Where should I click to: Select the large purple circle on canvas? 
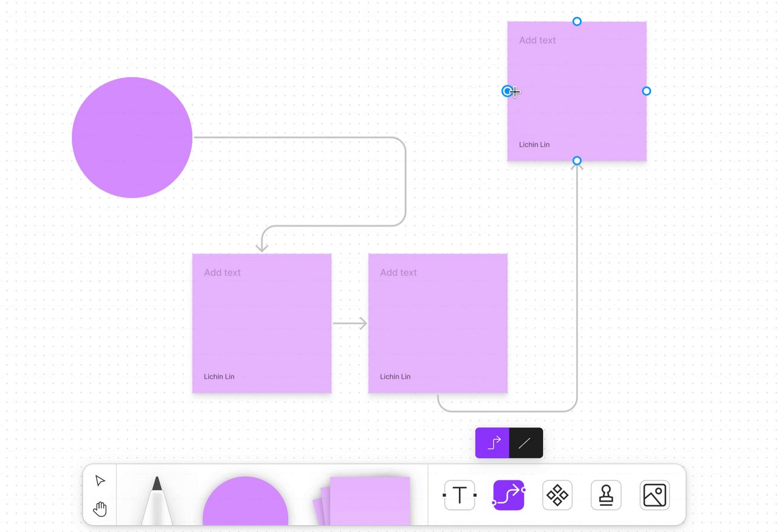click(x=132, y=137)
